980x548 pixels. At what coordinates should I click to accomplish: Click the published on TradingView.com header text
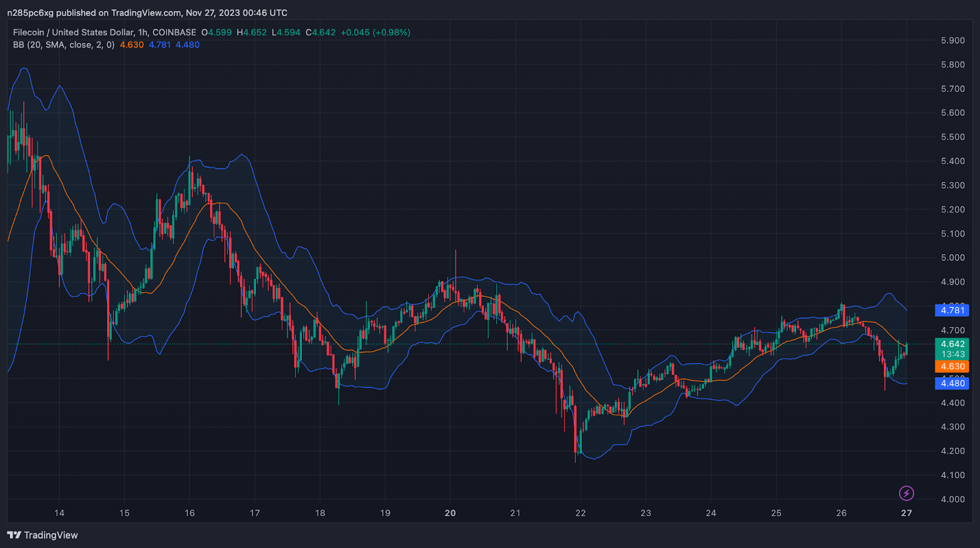[147, 13]
